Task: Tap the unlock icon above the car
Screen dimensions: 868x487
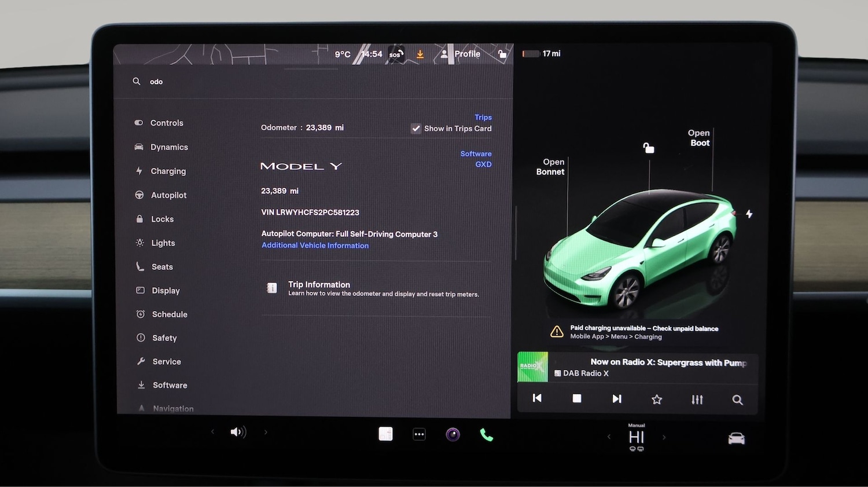Action: [648, 148]
